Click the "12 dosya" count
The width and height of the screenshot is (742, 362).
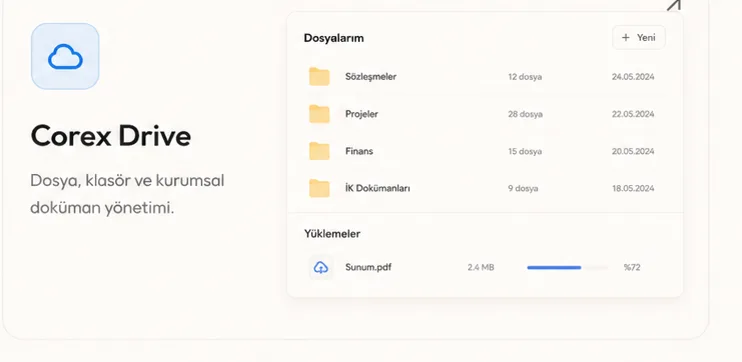point(525,77)
